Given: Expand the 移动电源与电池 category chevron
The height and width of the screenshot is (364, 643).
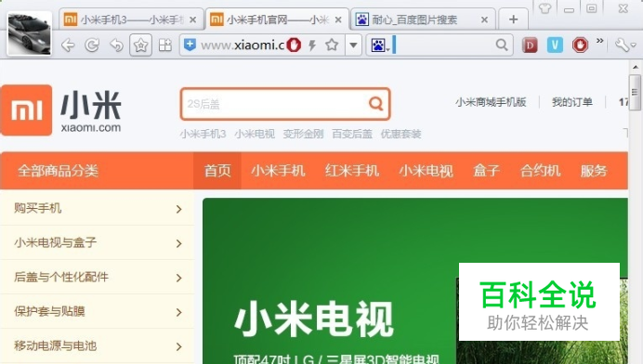Looking at the screenshot, I should [x=178, y=346].
